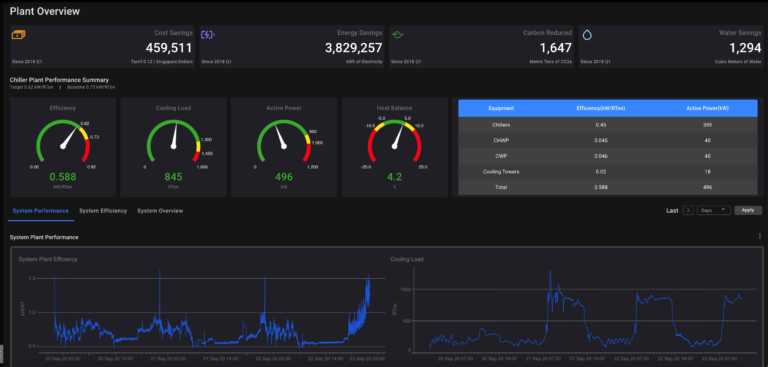Click the Equipment column header
This screenshot has height=367, width=768.
[x=501, y=108]
